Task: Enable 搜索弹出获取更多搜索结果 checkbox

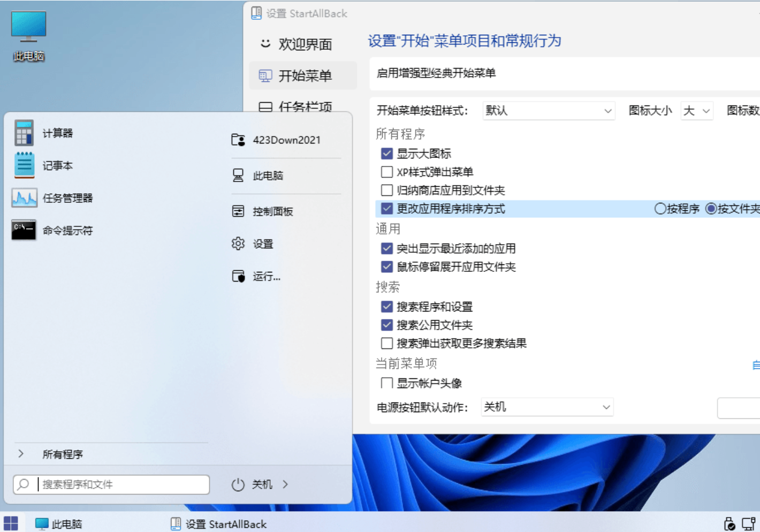Action: 387,343
